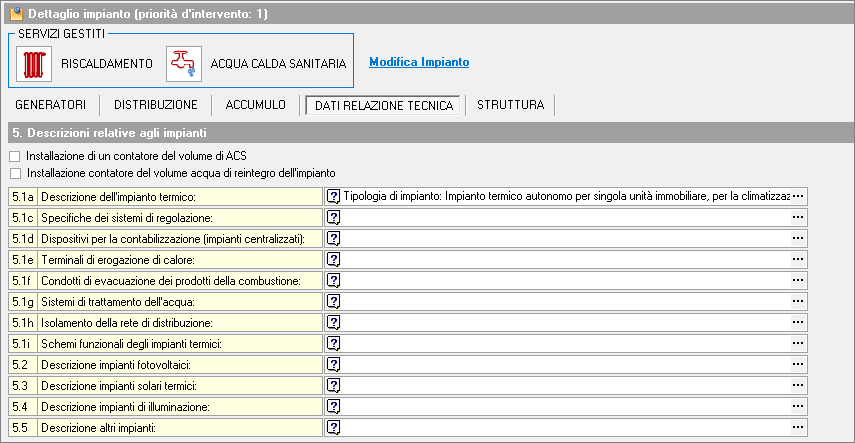Open the DISTRIBUZIONE tab

click(x=155, y=105)
